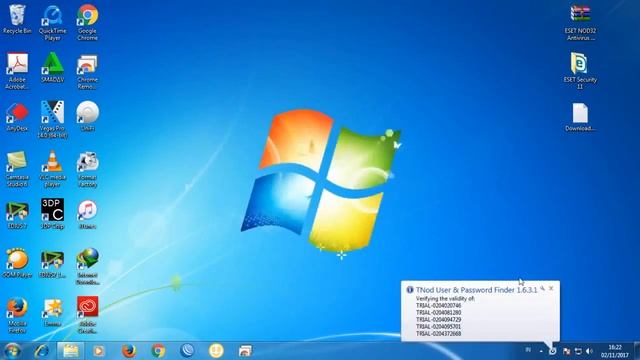The width and height of the screenshot is (640, 360).
Task: Select the VLC media player desktop icon
Action: [52, 169]
